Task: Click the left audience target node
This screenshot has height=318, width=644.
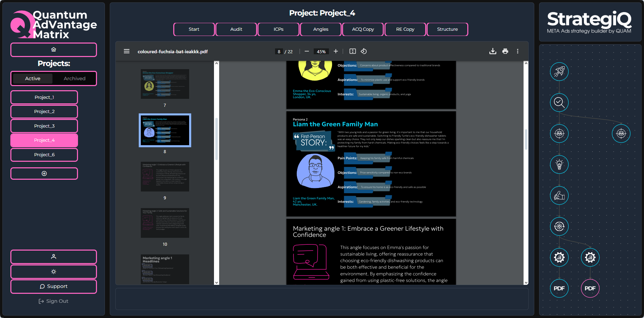Action: (x=559, y=133)
